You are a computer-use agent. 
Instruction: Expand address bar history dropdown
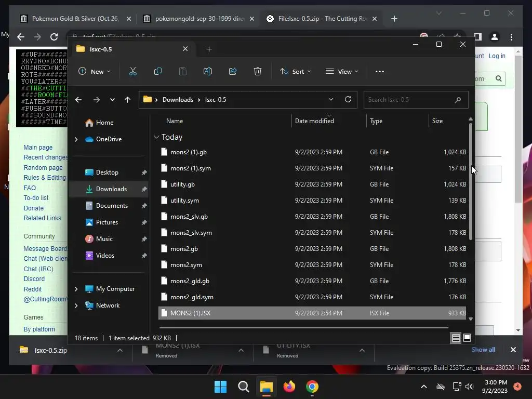331,99
